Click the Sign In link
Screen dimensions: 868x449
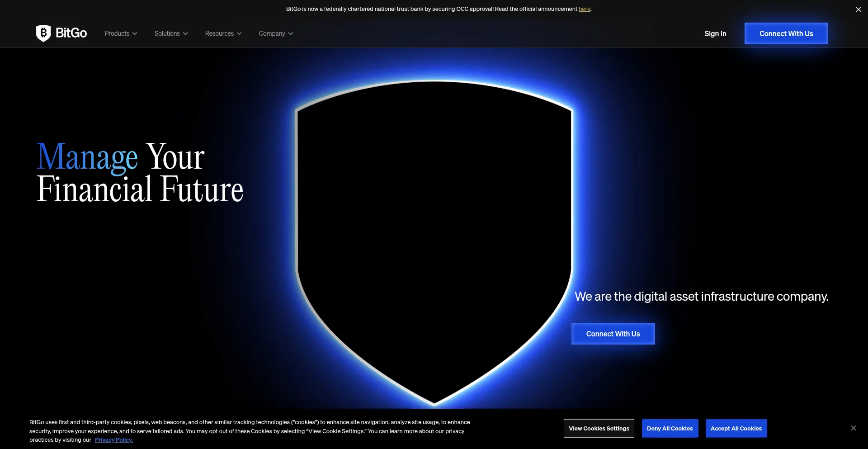[715, 33]
